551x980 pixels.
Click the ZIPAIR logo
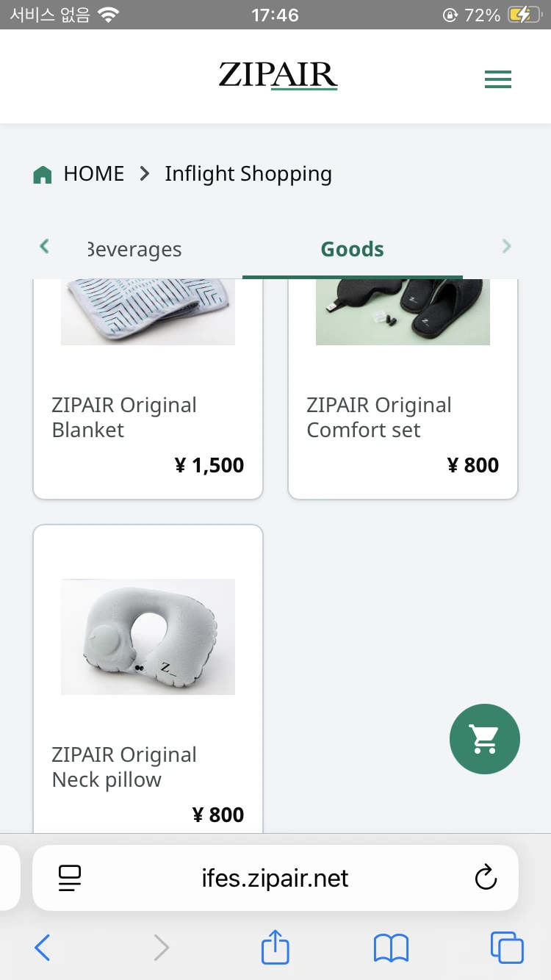278,76
